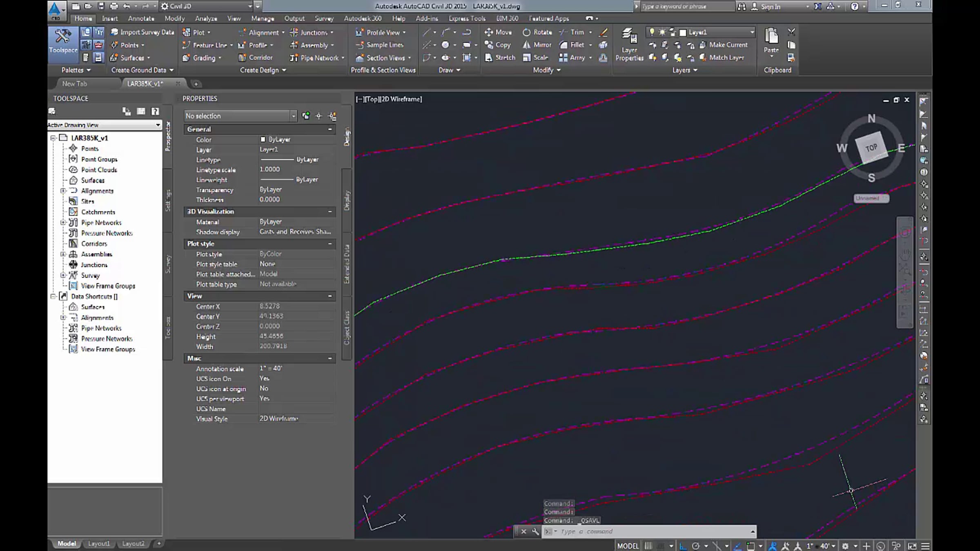This screenshot has height=551, width=980.
Task: Open the No selection dropdown
Action: [x=293, y=116]
